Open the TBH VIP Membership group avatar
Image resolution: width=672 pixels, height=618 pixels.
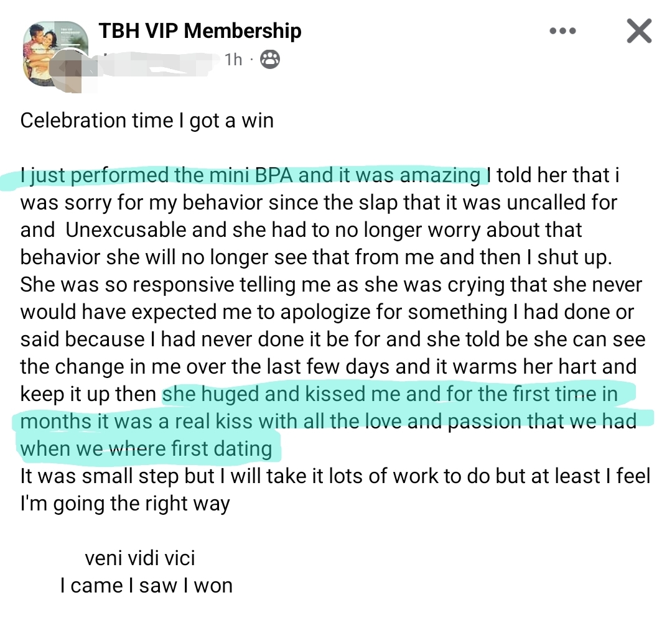pyautogui.click(x=52, y=53)
